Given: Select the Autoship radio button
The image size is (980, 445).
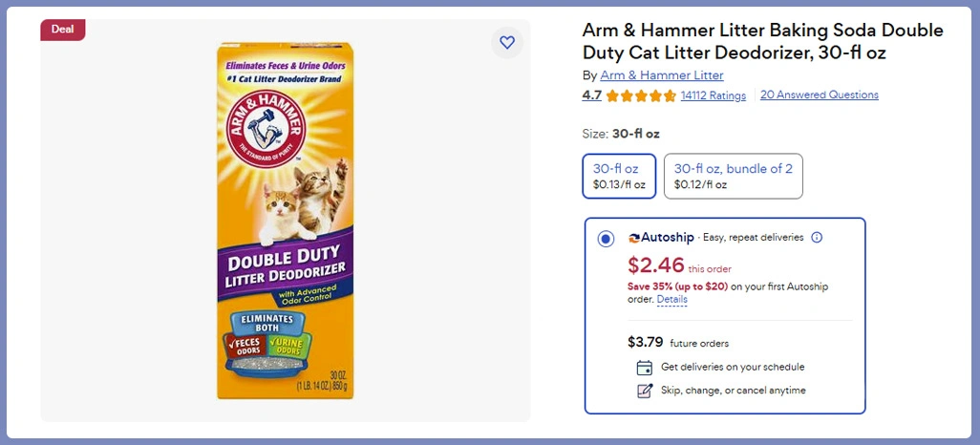Looking at the screenshot, I should coord(606,239).
